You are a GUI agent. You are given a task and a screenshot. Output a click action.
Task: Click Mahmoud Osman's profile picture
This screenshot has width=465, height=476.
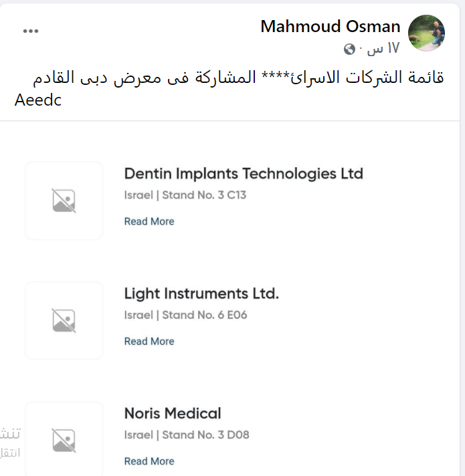(x=426, y=33)
